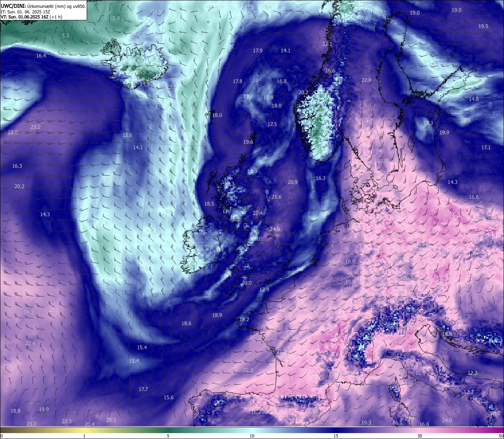Click the 10.8 value label

coord(447,334)
